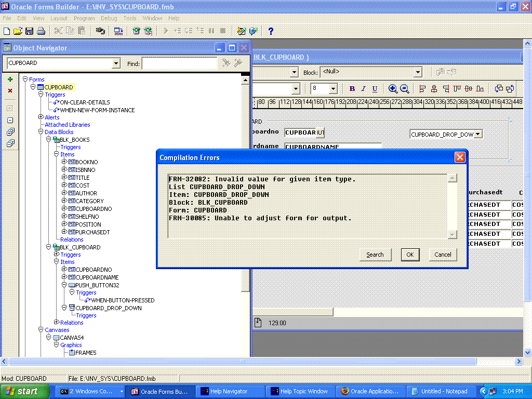Click the Align Center horizontally icon
The image size is (532, 399).
click(434, 89)
